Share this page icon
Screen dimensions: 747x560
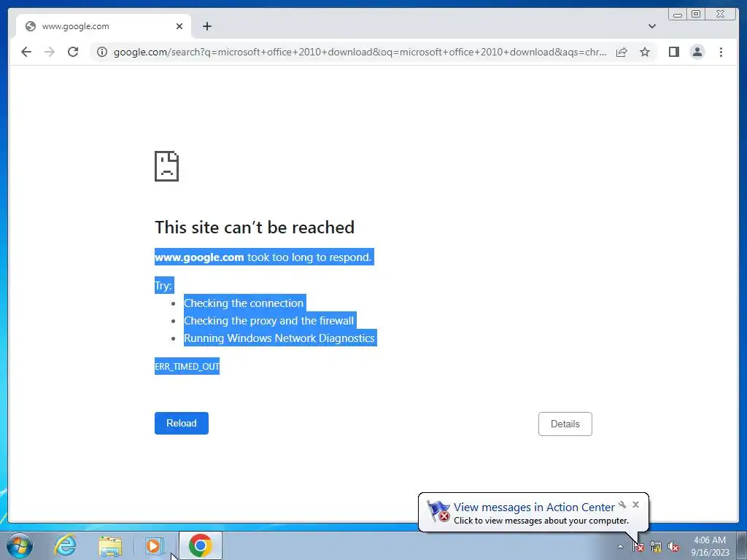pos(622,52)
